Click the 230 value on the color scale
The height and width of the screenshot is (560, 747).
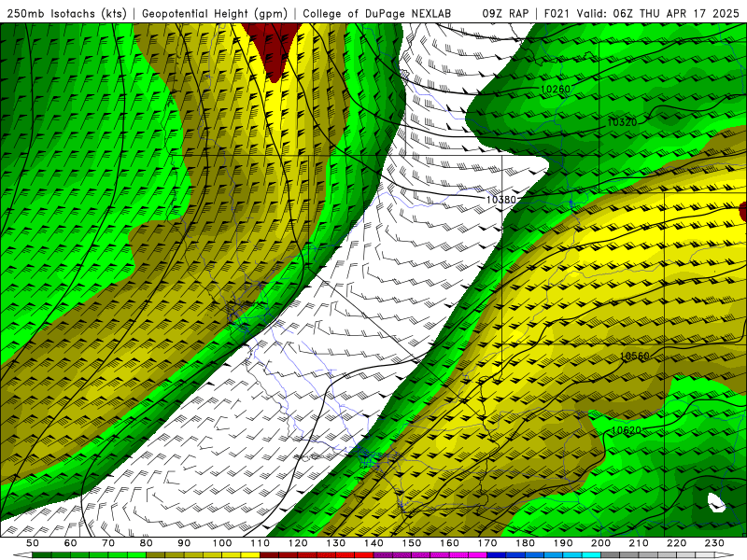(714, 543)
